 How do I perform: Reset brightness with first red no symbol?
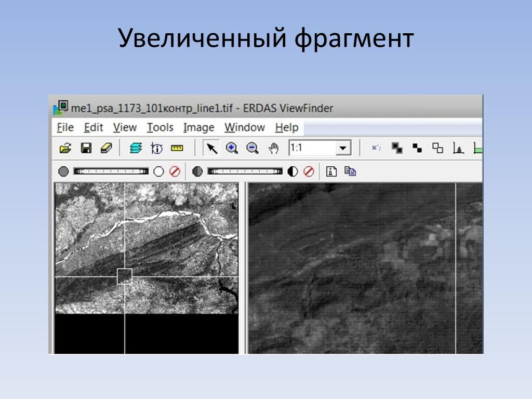pyautogui.click(x=175, y=171)
